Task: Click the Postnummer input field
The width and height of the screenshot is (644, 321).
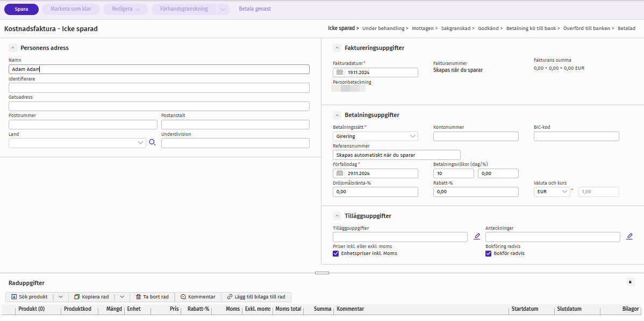Action: (x=83, y=125)
